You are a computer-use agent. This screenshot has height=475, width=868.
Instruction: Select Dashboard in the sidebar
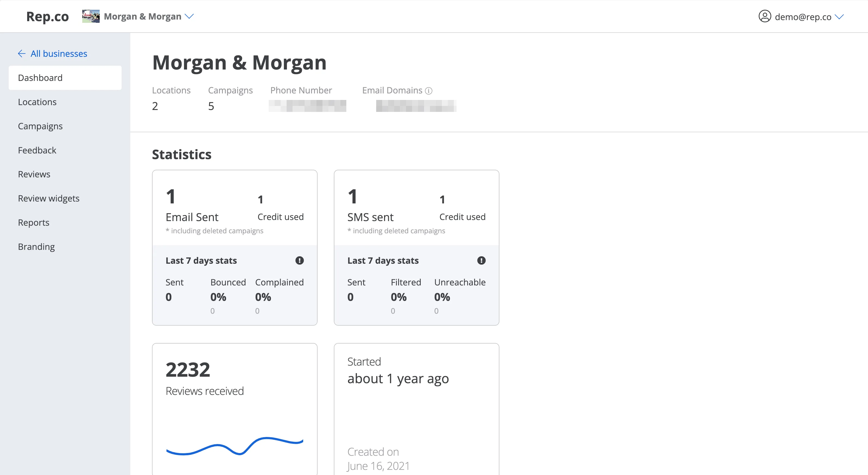65,78
